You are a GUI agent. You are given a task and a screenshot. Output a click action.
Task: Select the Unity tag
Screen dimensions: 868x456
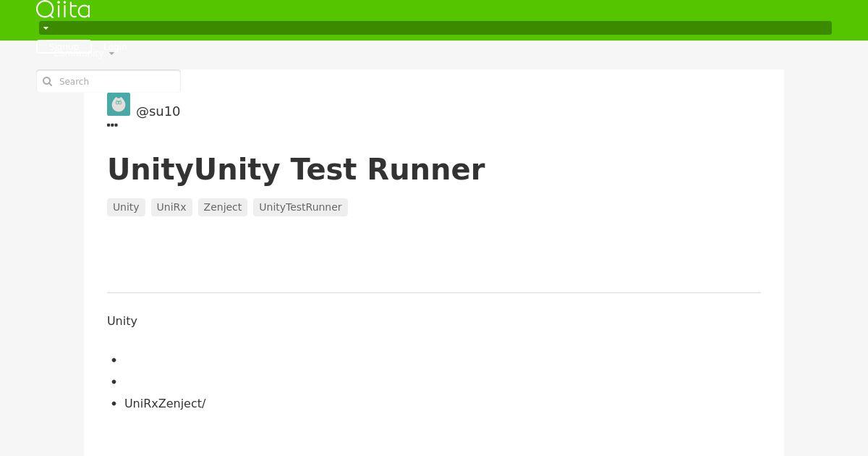126,207
